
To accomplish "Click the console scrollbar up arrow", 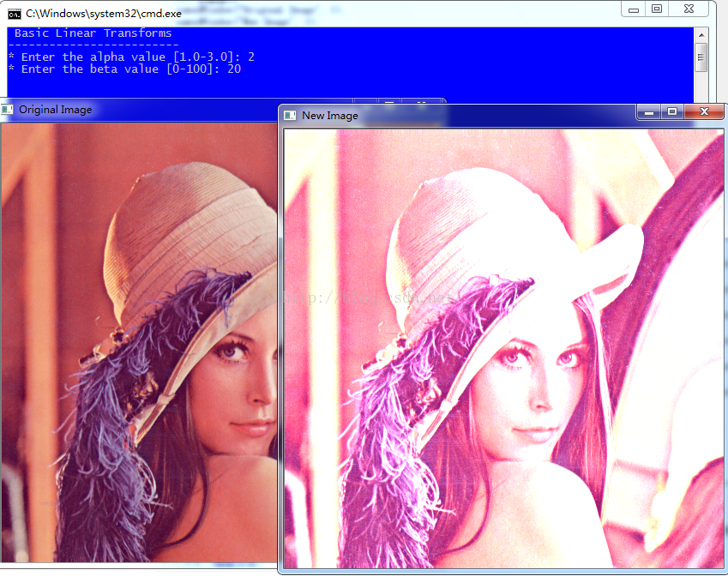I will tap(701, 35).
